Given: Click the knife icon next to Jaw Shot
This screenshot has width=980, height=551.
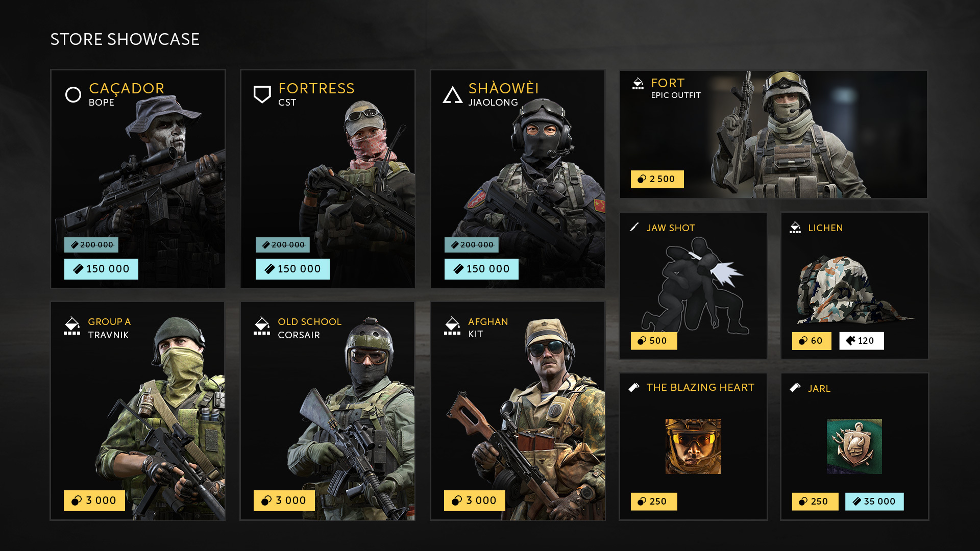Looking at the screenshot, I should coord(634,227).
